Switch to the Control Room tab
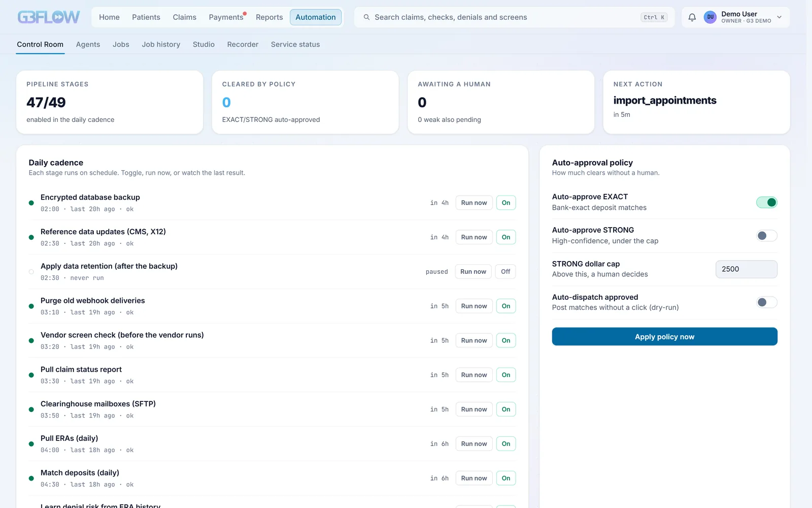 tap(40, 45)
